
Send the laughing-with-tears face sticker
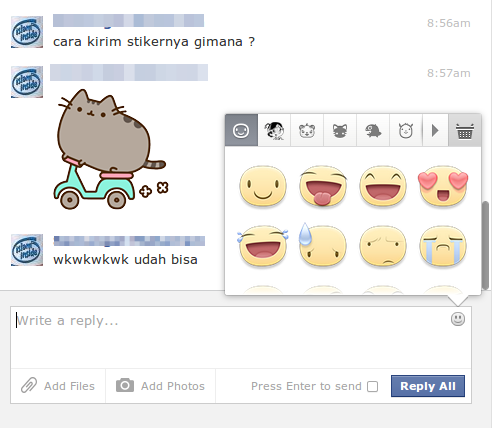[263, 246]
